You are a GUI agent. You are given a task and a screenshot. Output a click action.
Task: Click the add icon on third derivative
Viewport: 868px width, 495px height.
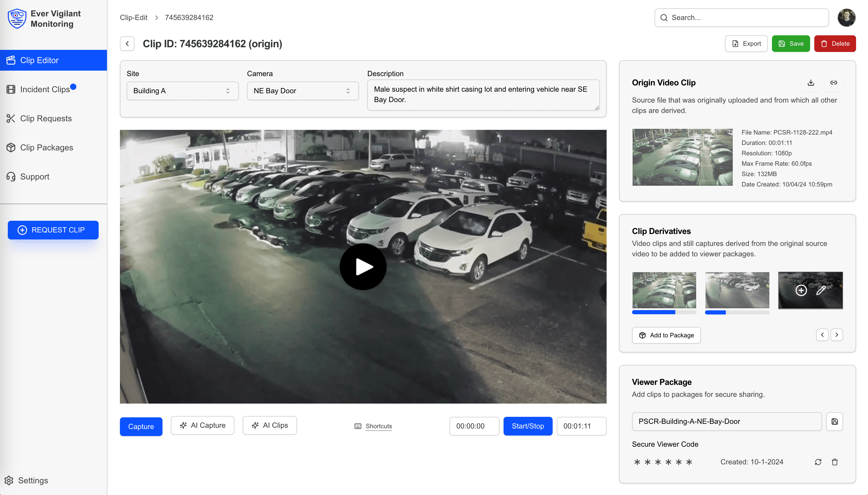tap(801, 290)
